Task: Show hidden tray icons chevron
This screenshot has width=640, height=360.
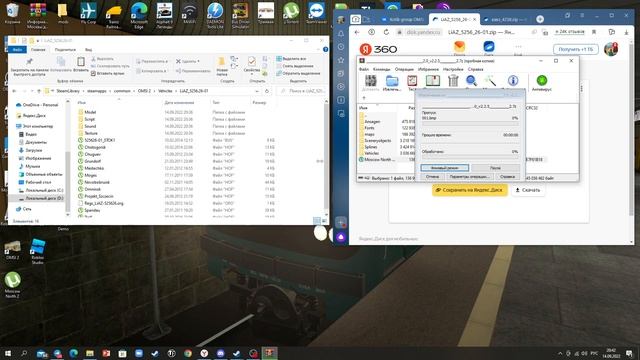Action: [x=560, y=353]
